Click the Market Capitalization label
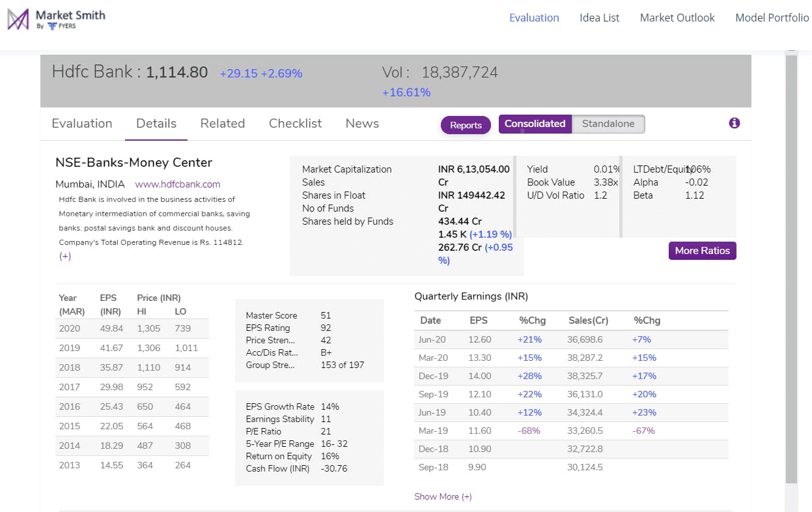The image size is (812, 512). [347, 169]
